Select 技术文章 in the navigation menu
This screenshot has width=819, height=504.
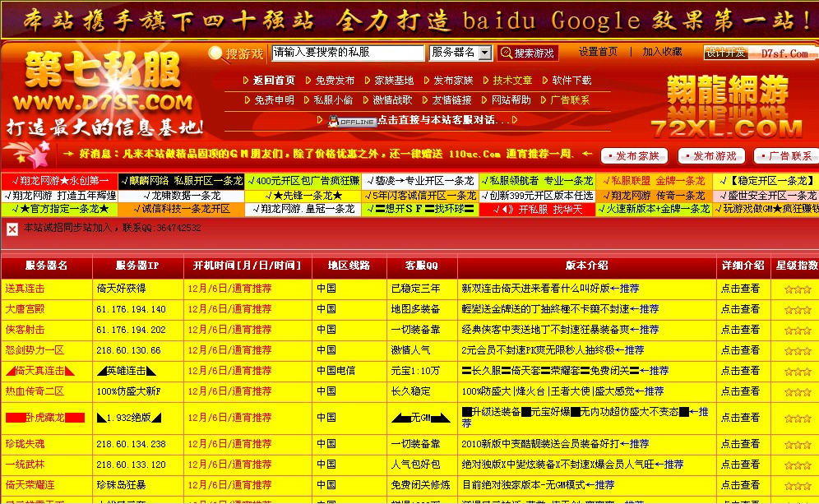[512, 81]
